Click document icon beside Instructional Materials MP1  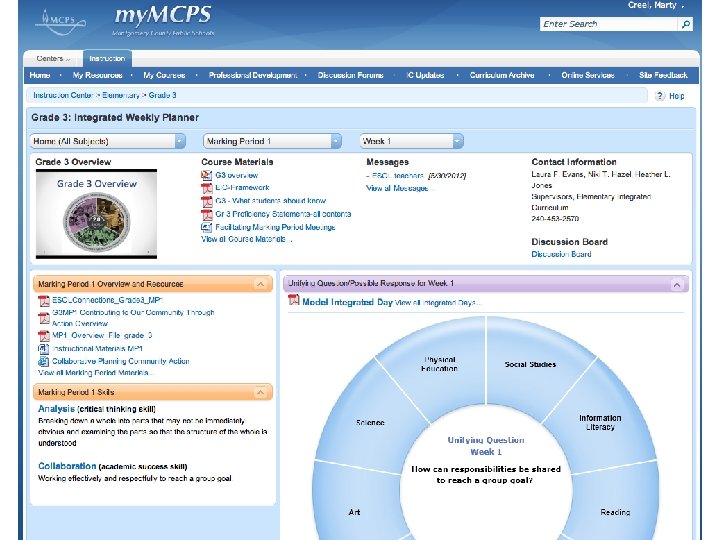[43, 349]
